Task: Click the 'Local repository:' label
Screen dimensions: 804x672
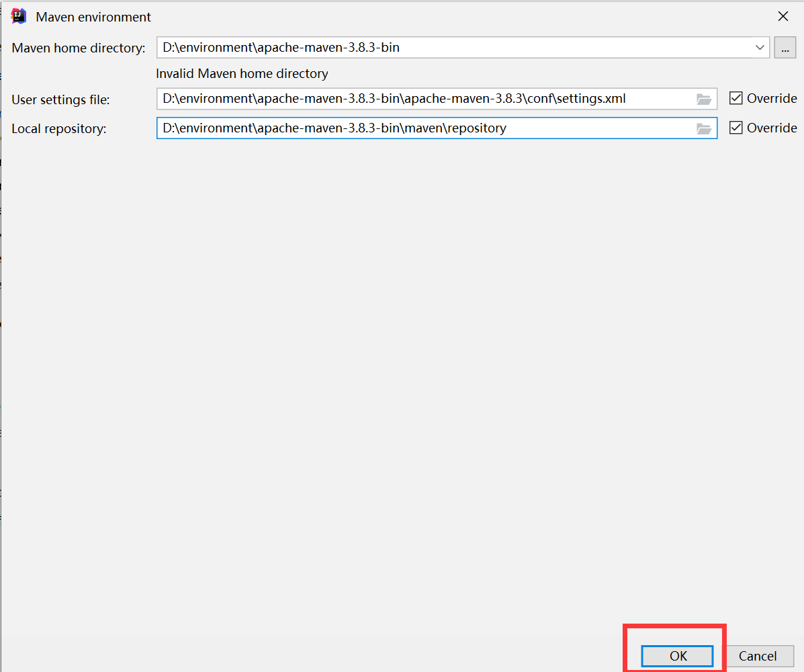Action: pyautogui.click(x=59, y=129)
